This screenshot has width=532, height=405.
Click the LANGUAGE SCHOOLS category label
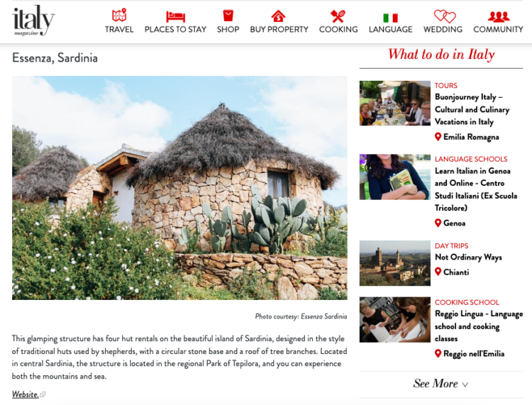point(471,159)
